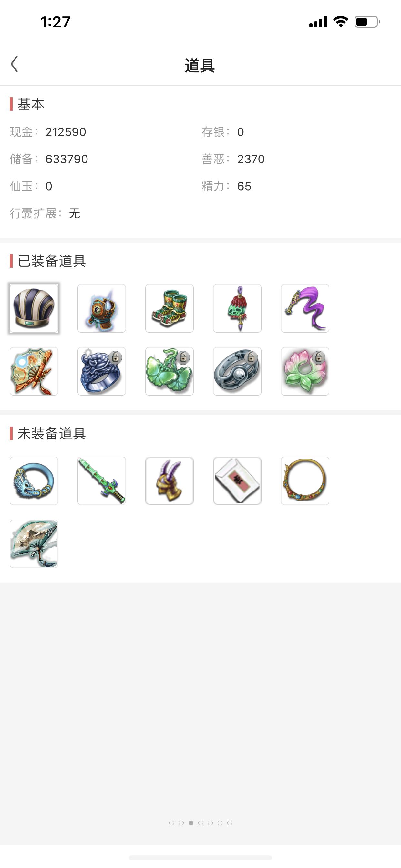Screen dimensions: 401x868
Task: Select the blue dragon ring unequipped item
Action: (34, 481)
